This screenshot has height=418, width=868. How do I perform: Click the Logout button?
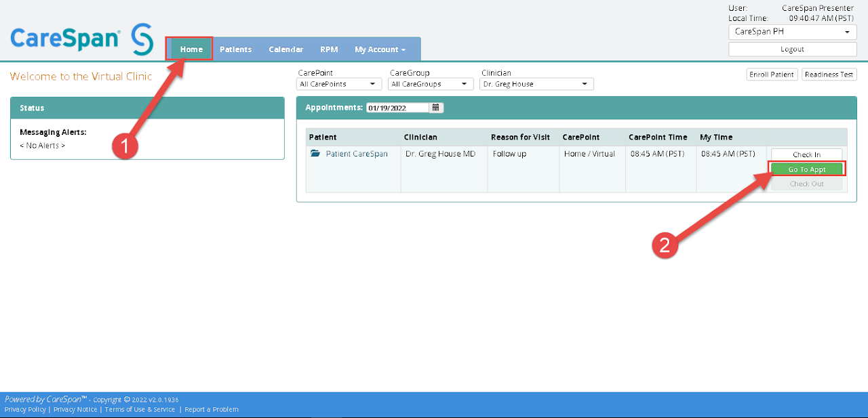tap(792, 49)
